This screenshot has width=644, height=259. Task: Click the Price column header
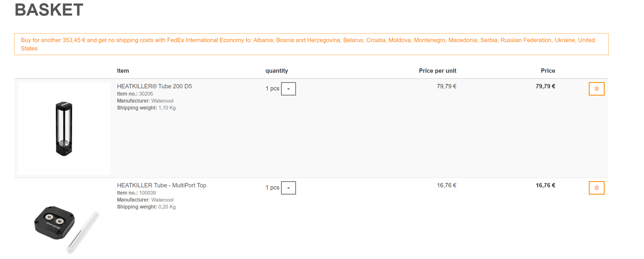[x=548, y=71]
